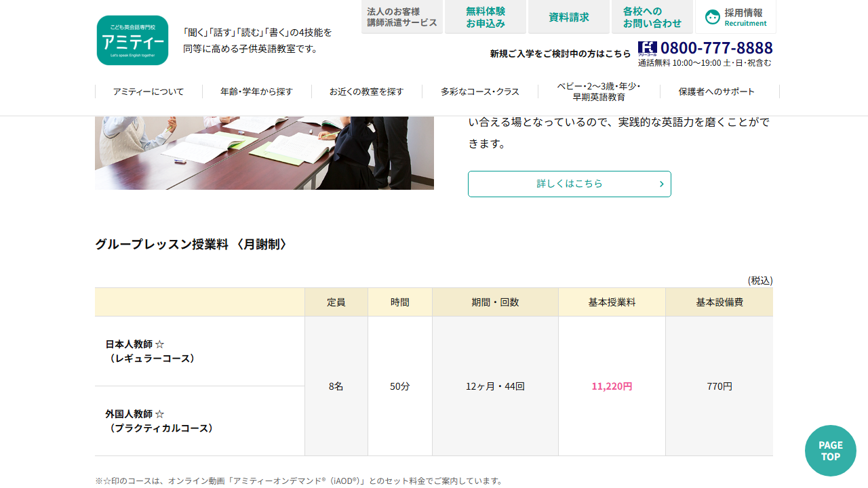Open 法人のお客様 講師派遣サービス
This screenshot has height=488, width=868.
[x=402, y=17]
